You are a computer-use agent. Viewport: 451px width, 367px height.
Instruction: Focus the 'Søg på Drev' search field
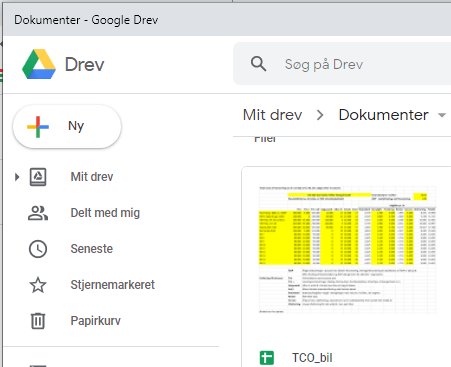click(x=342, y=64)
